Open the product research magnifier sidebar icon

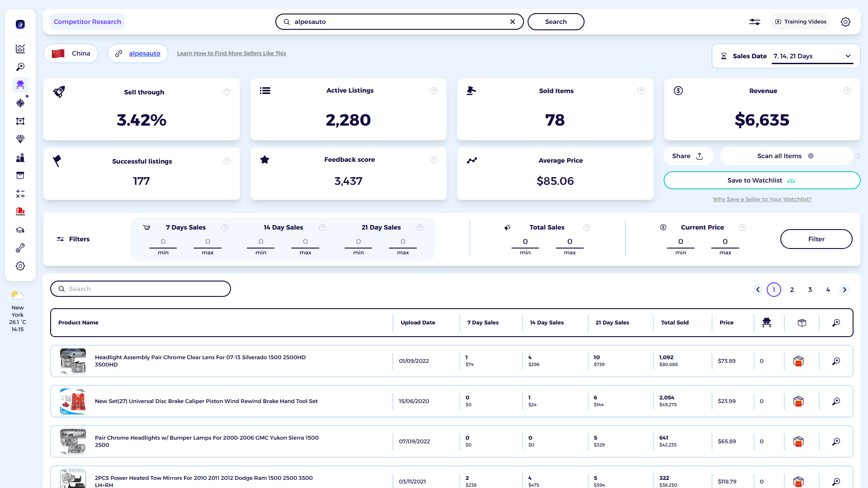(x=20, y=67)
